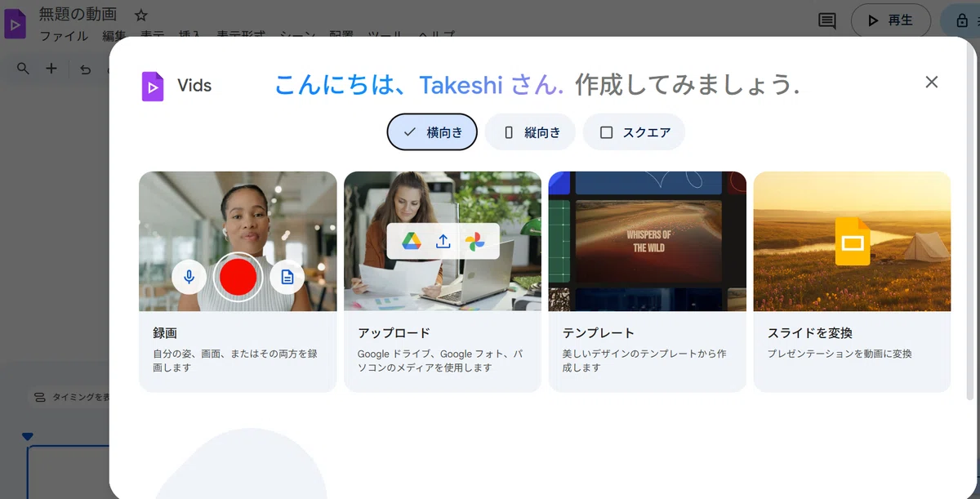Click the 無題の動画 title field
Image resolution: width=980 pixels, height=499 pixels.
[x=78, y=15]
